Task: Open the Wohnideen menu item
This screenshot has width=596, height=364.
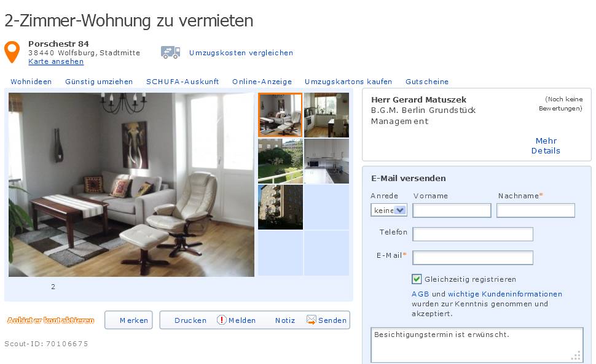Action: tap(31, 82)
